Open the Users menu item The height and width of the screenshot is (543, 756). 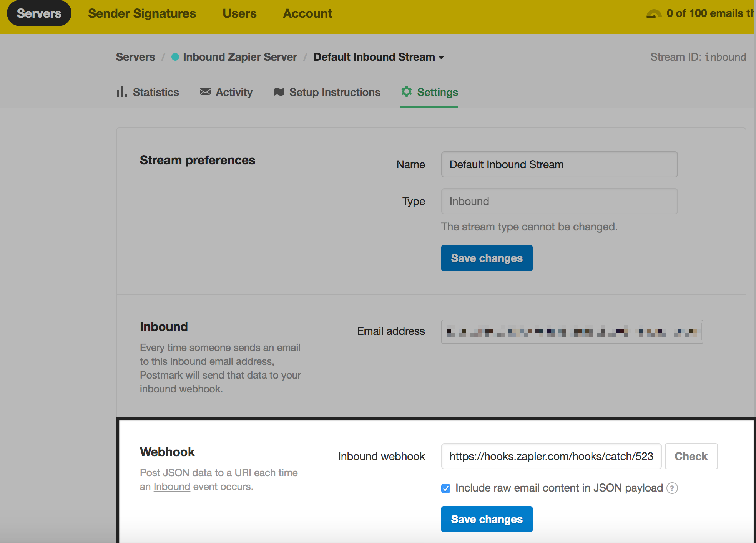[239, 13]
